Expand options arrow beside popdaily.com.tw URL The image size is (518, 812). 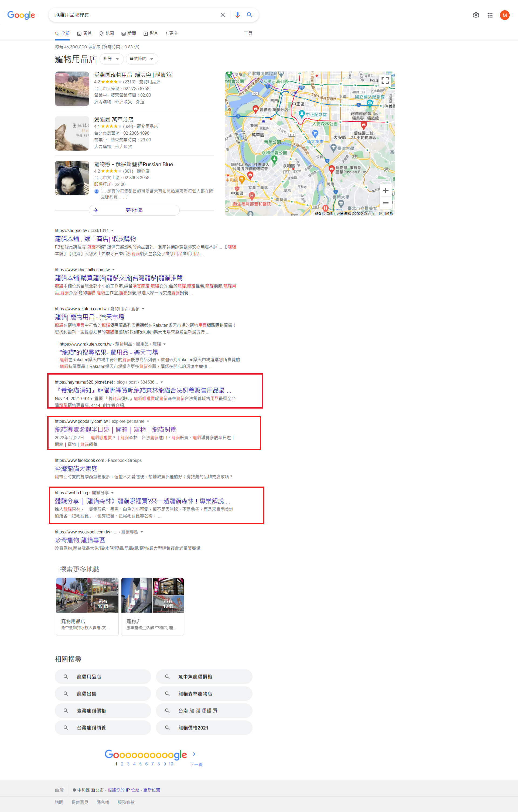tap(148, 421)
